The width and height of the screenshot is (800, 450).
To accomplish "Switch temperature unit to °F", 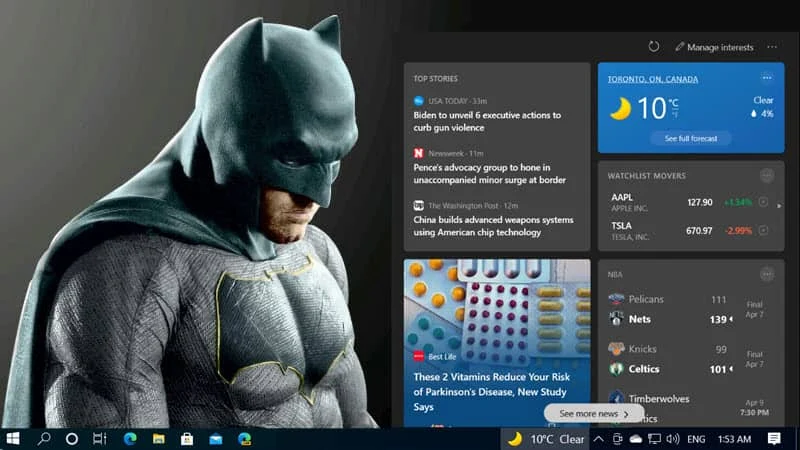I will (674, 115).
